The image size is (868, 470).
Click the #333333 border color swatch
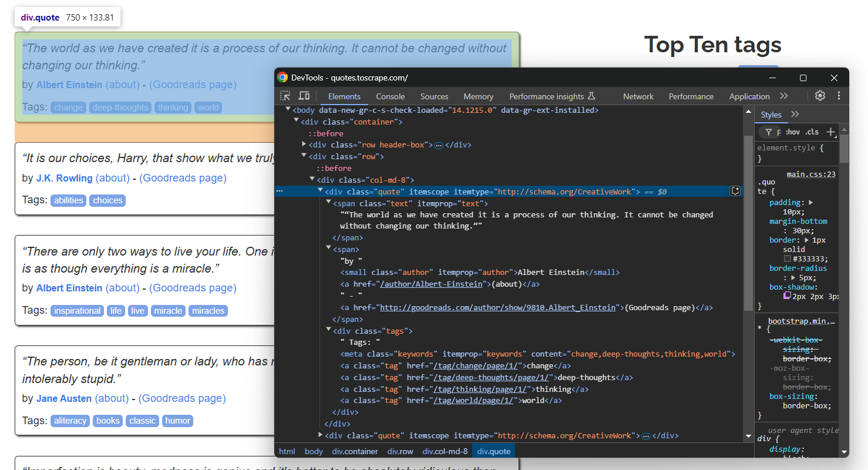[x=788, y=258]
